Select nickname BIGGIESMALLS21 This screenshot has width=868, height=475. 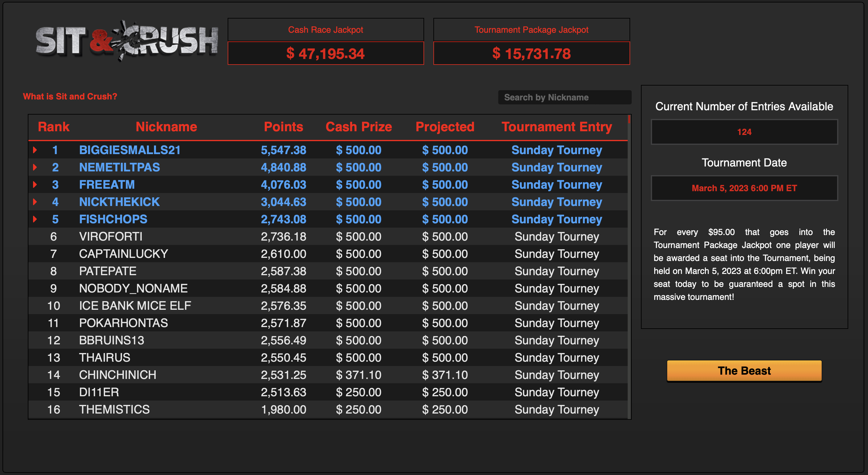pyautogui.click(x=130, y=150)
